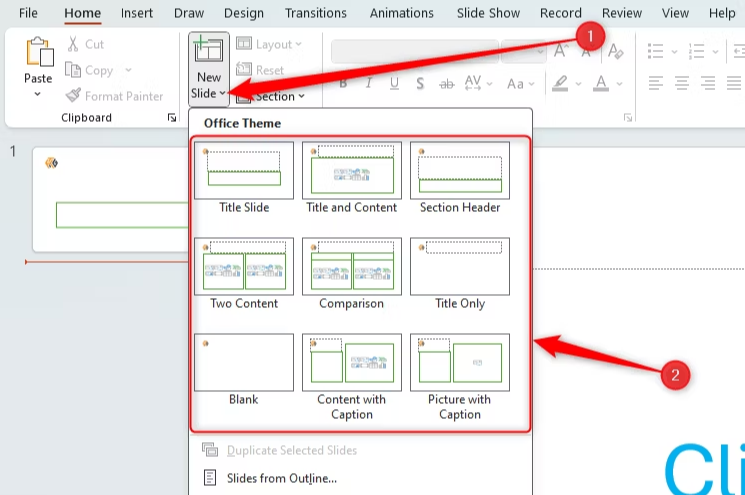745x495 pixels.
Task: Switch to the Design tab
Action: pos(244,13)
